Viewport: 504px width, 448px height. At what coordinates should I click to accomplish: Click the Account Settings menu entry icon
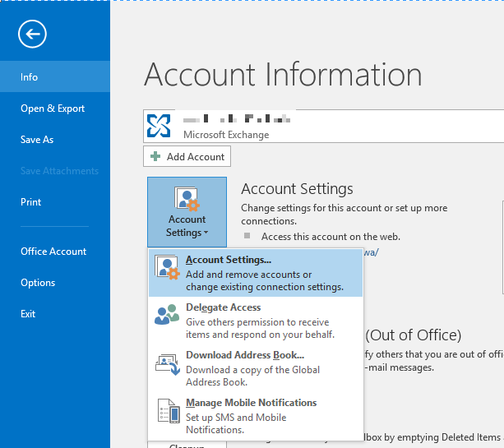point(167,267)
